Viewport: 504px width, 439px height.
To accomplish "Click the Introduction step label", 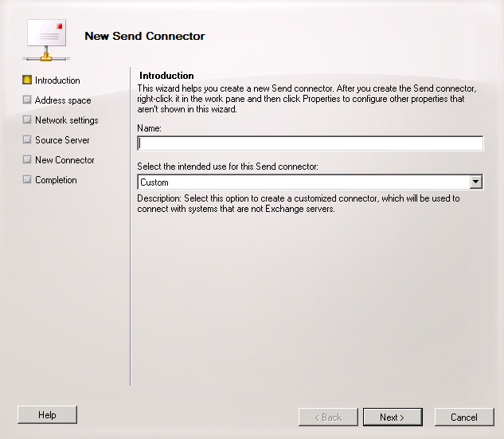I will pyautogui.click(x=57, y=80).
